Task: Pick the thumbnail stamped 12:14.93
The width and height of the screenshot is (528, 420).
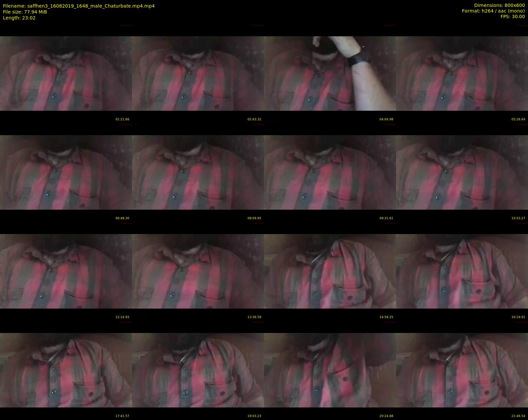Action: point(66,271)
